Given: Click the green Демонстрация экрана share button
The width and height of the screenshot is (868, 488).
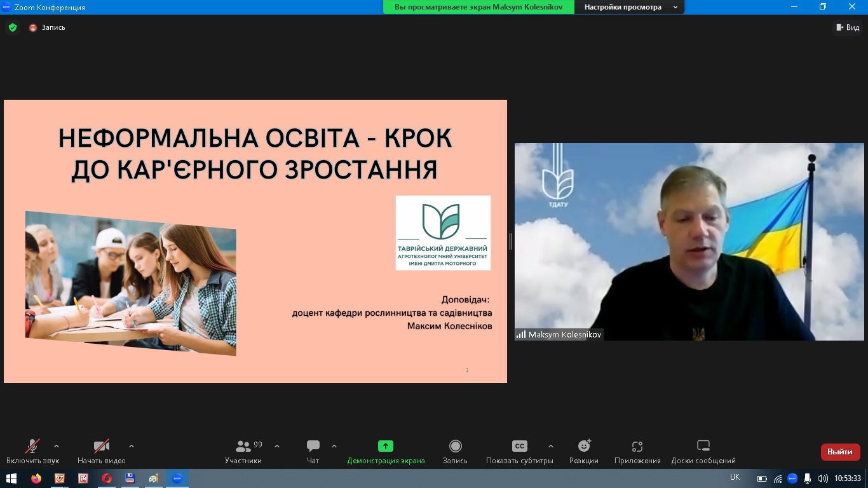Looking at the screenshot, I should pyautogui.click(x=386, y=451).
